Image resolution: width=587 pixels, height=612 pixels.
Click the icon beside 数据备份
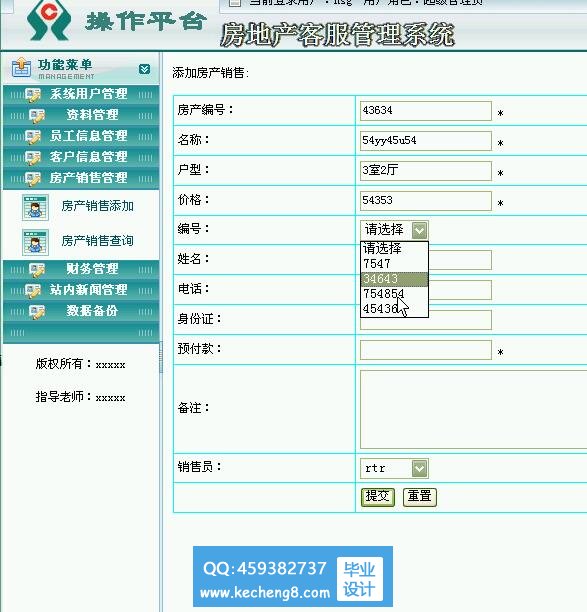pyautogui.click(x=37, y=312)
